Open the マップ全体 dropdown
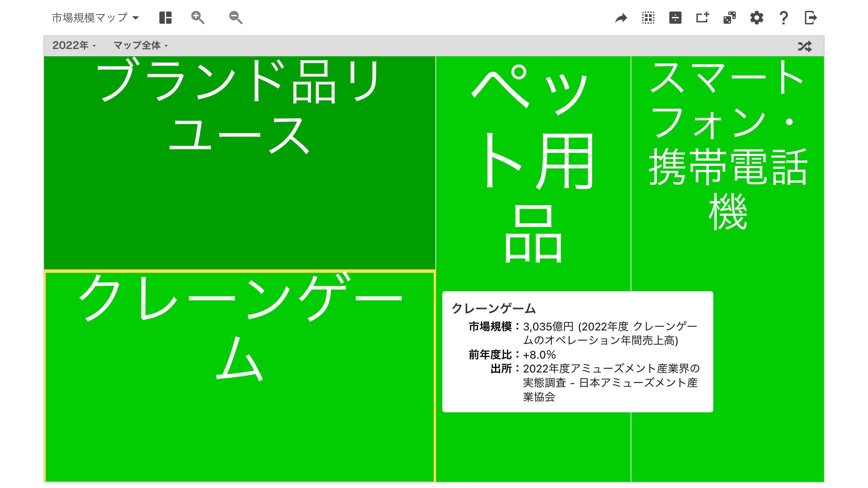Image resolution: width=868 pixels, height=488 pixels. [x=141, y=45]
